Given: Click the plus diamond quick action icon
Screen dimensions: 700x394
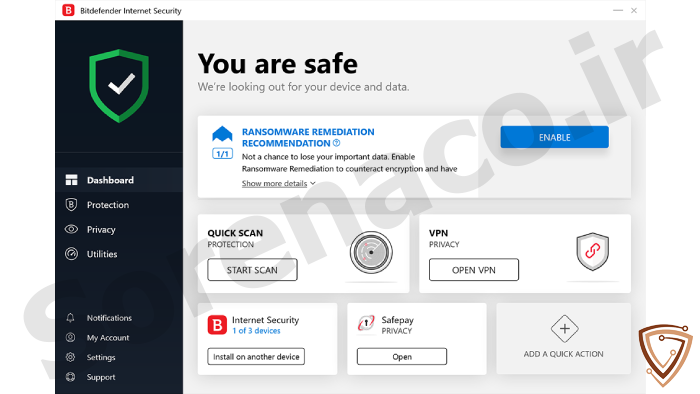Looking at the screenshot, I should [x=564, y=329].
